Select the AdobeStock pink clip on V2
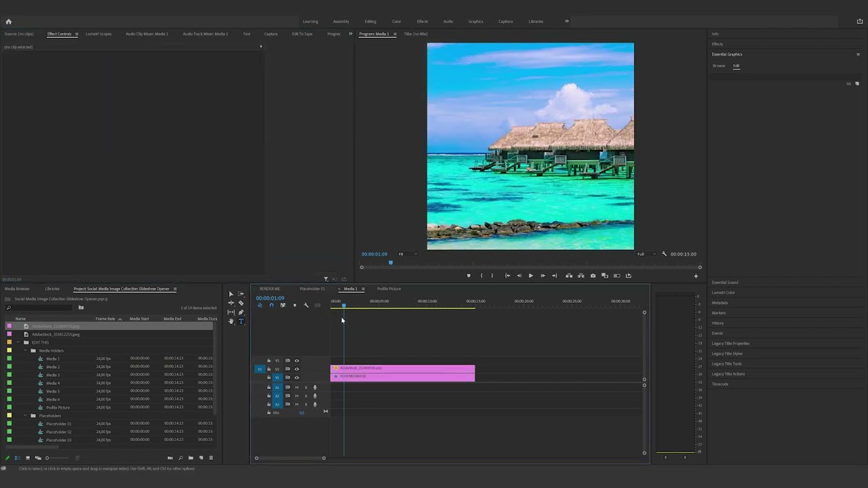Image resolution: width=868 pixels, height=488 pixels. tap(403, 369)
